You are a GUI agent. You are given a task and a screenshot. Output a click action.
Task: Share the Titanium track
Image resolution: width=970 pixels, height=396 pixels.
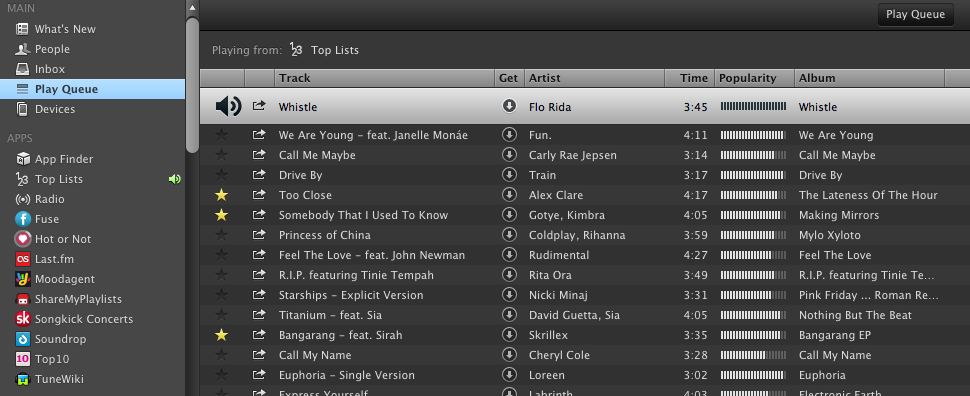point(259,314)
